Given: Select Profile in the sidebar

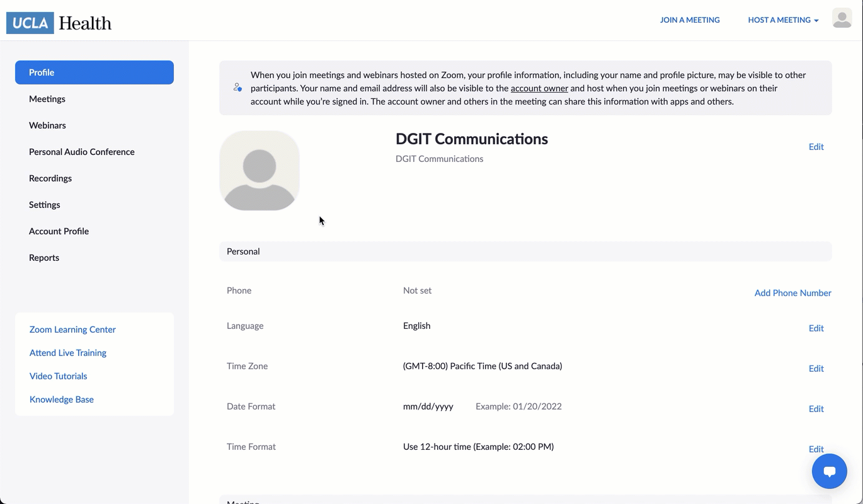Looking at the screenshot, I should [x=94, y=72].
